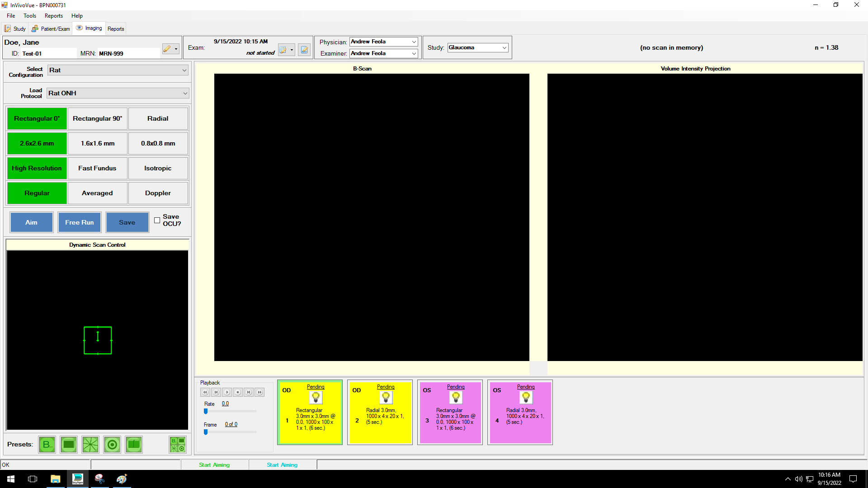Switch to the Patient/Exam tab
The image size is (868, 488).
click(x=51, y=29)
